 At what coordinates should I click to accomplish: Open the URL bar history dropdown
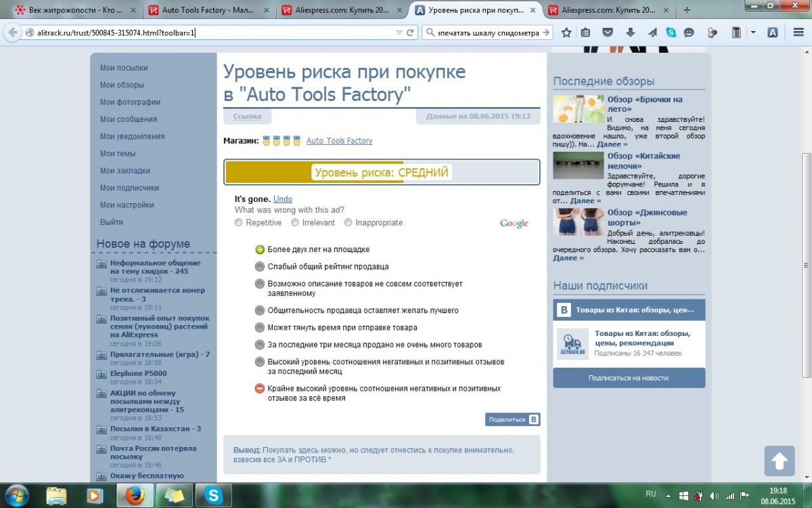399,33
